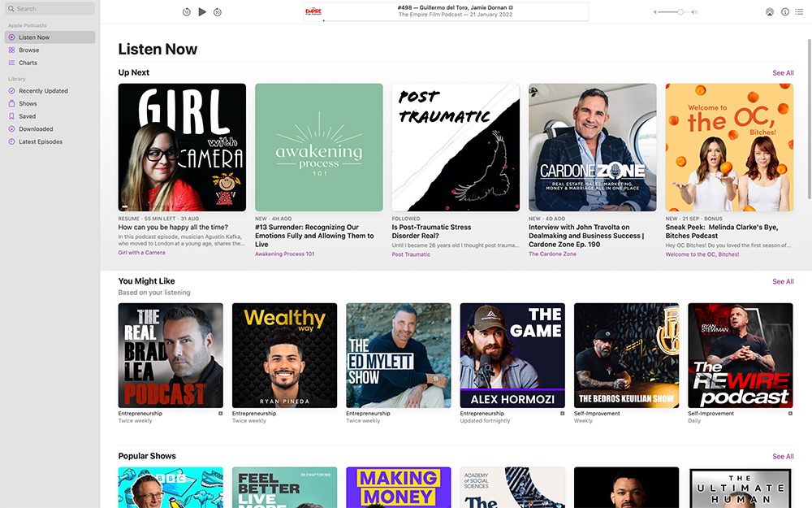Open The Real Brad Lea Podcast
Viewport: 812px width, 508px height.
pyautogui.click(x=171, y=356)
